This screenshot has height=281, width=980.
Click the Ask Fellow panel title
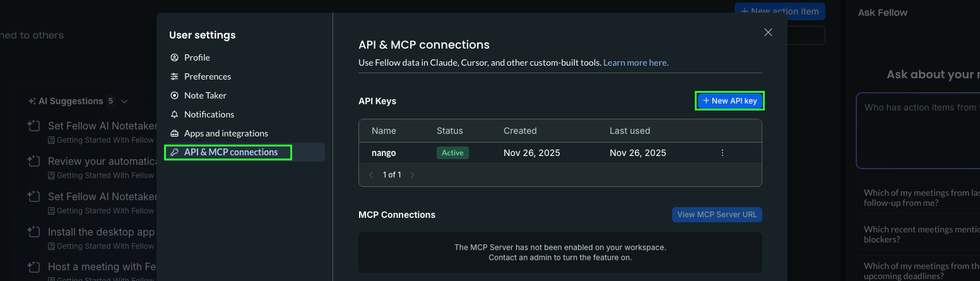pyautogui.click(x=883, y=12)
